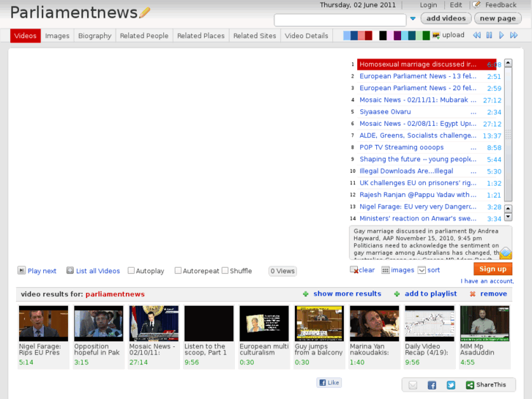Share via the email envelope icon
532x399 pixels.
tap(413, 385)
